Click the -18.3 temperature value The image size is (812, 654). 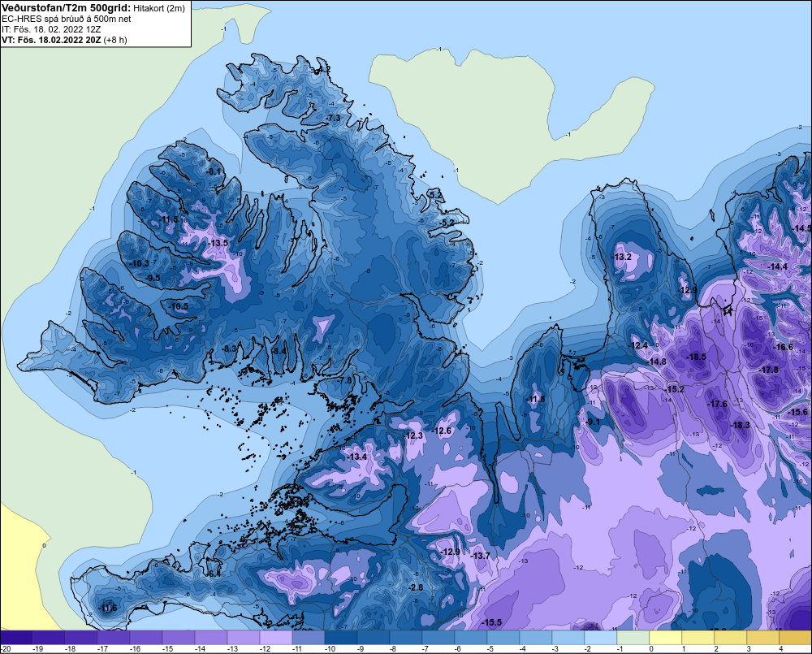pyautogui.click(x=740, y=425)
